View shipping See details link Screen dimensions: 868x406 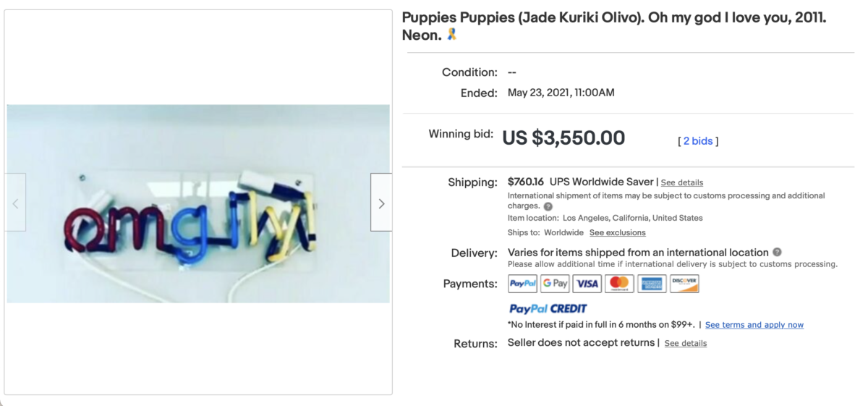[681, 182]
